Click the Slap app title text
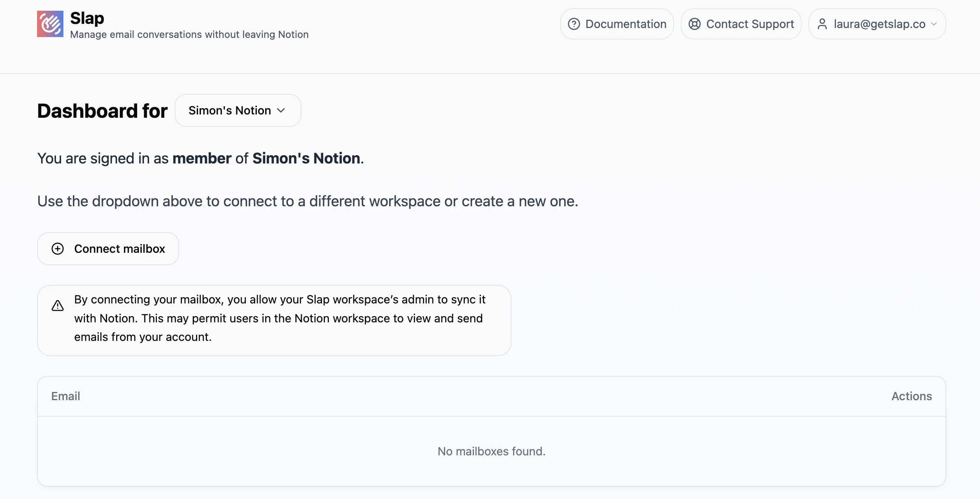 (x=87, y=18)
